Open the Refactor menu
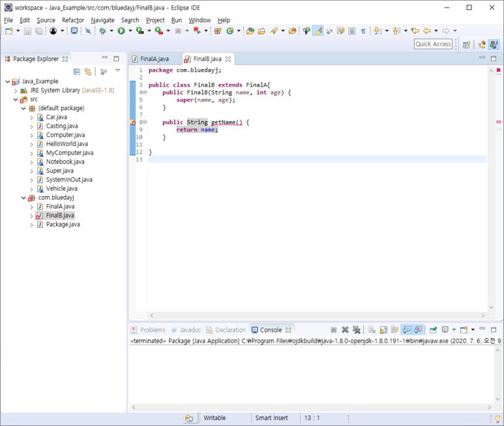 pyautogui.click(x=73, y=20)
